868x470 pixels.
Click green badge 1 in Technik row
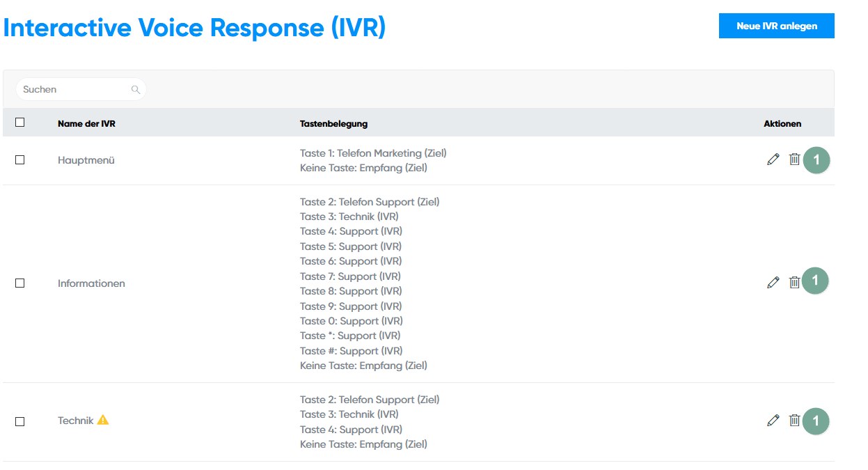[x=816, y=421]
